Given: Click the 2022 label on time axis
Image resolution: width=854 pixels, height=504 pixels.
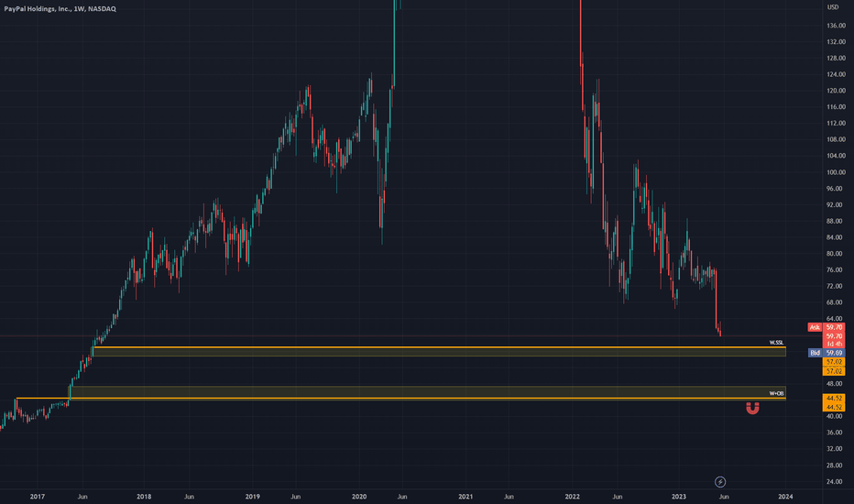Looking at the screenshot, I should pos(573,497).
